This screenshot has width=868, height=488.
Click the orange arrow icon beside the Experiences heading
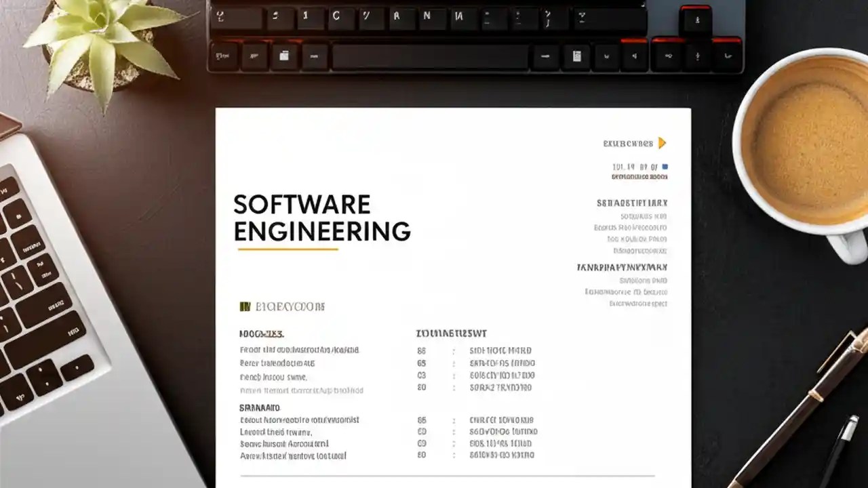(661, 143)
